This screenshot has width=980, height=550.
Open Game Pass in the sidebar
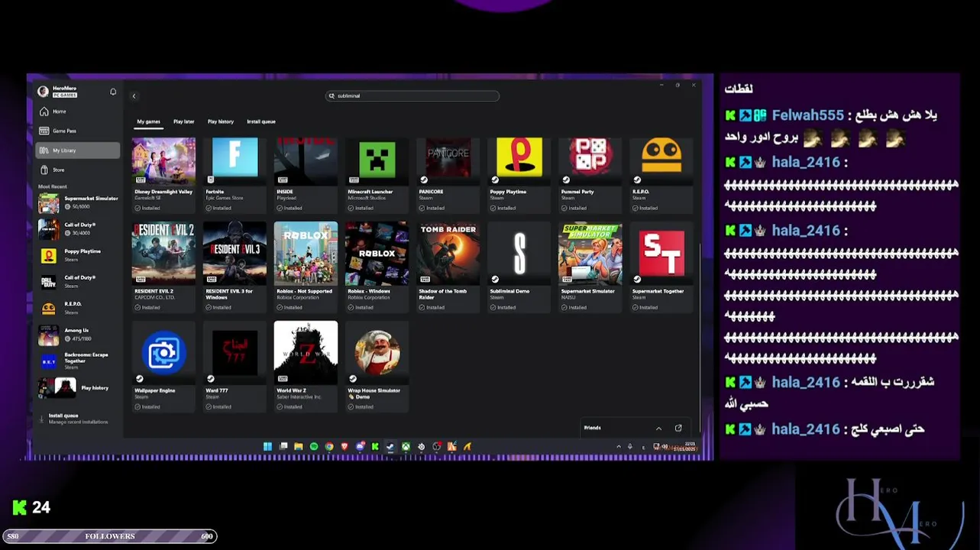click(78, 131)
